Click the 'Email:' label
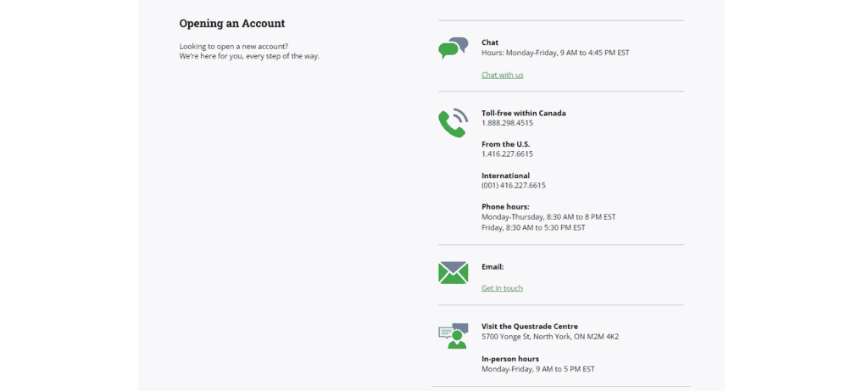The width and height of the screenshot is (868, 391). click(x=492, y=267)
